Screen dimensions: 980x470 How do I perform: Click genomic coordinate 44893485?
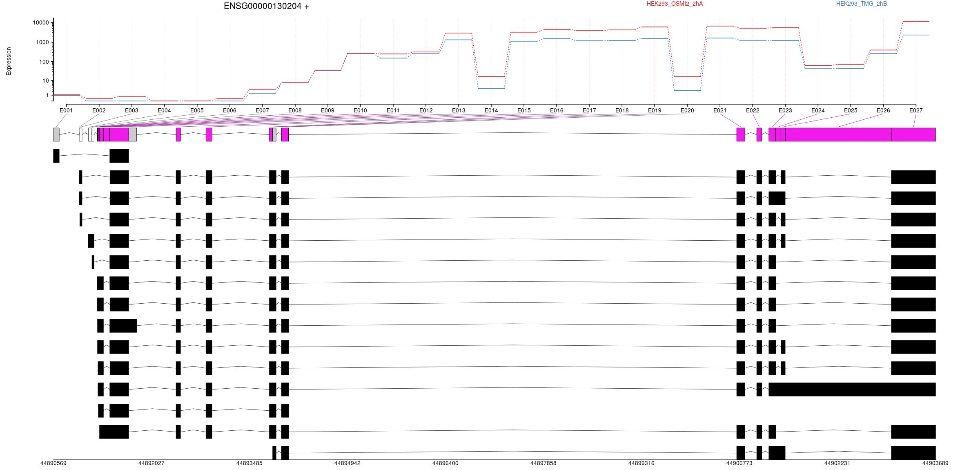click(x=249, y=463)
